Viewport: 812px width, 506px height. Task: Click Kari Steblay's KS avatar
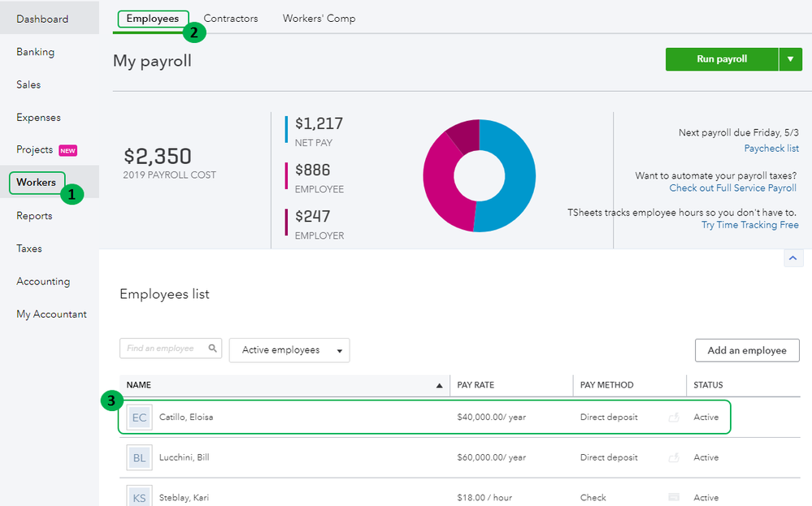pos(140,496)
